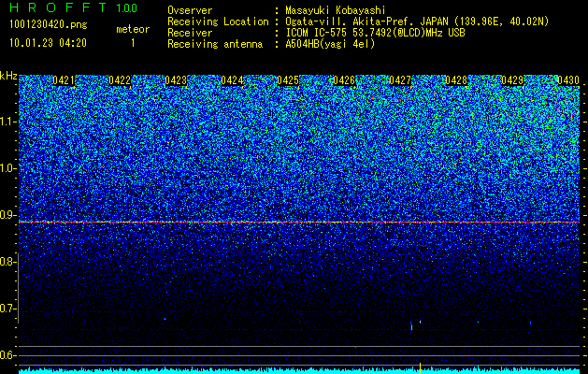Viewport: 588px width, 374px height.
Task: Click the meteor count label
Action: [x=133, y=29]
